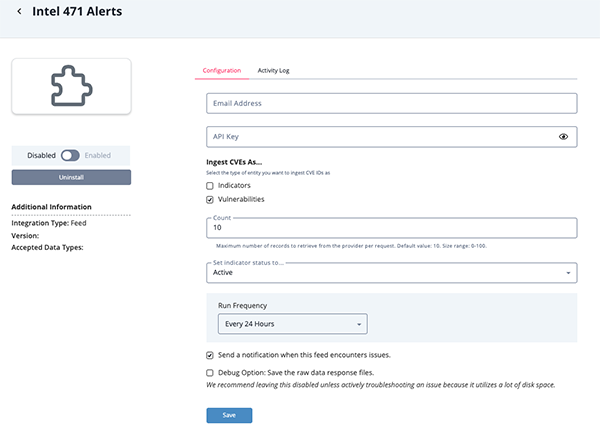
Task: Click the Intel 471 Alerts page title
Action: pos(77,11)
